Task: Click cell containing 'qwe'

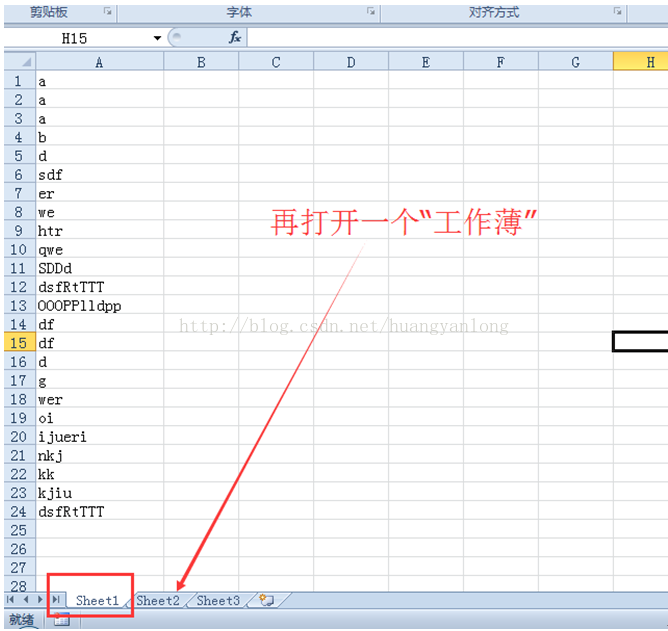Action: pyautogui.click(x=100, y=249)
